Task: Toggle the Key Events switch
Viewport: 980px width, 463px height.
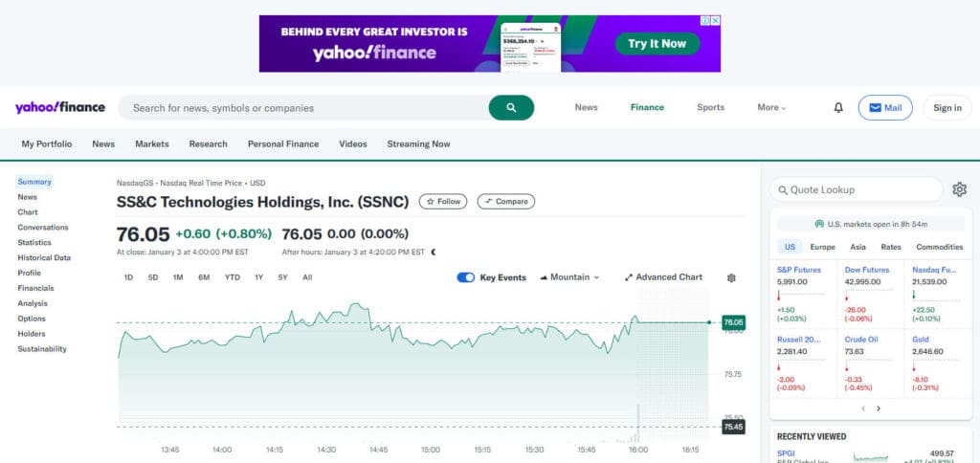Action: tap(466, 277)
